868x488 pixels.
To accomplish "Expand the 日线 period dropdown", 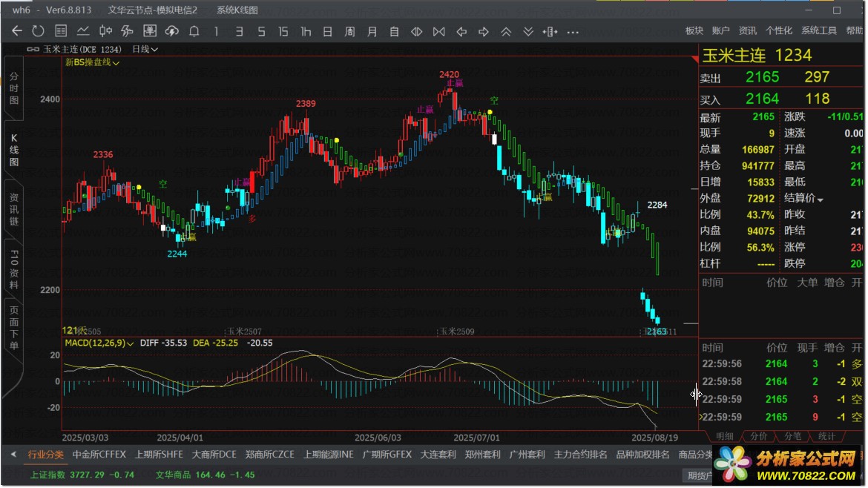I will click(145, 49).
